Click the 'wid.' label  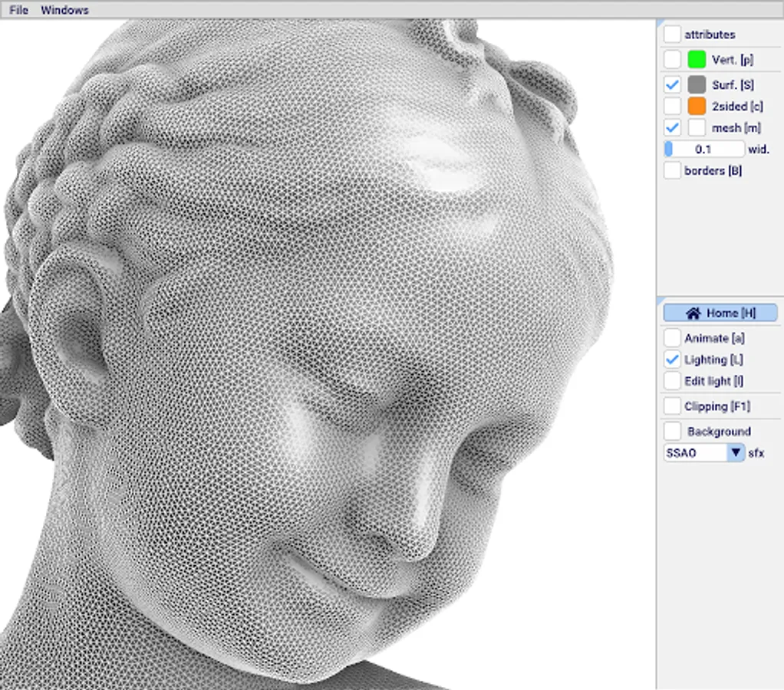tap(759, 149)
